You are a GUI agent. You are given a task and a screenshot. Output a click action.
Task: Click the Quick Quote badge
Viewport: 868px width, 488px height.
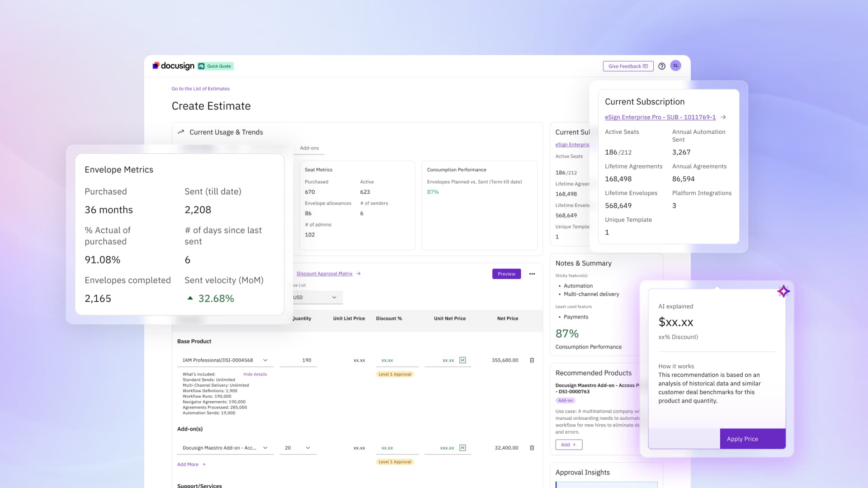pos(216,66)
